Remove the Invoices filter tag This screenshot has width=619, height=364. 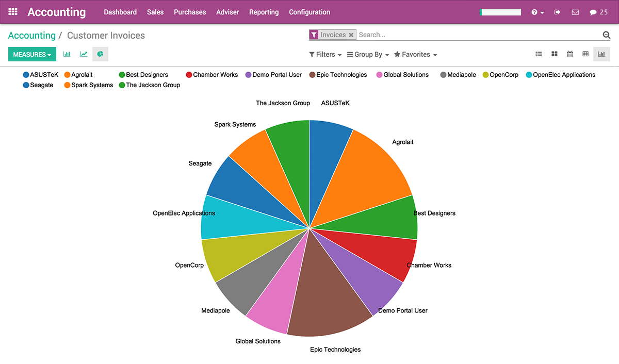pos(351,35)
